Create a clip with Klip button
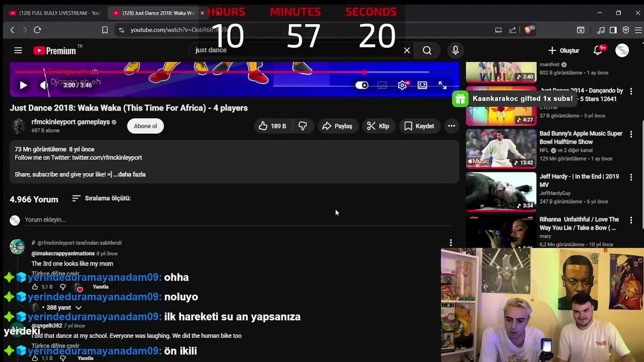This screenshot has width=644, height=362. click(378, 126)
